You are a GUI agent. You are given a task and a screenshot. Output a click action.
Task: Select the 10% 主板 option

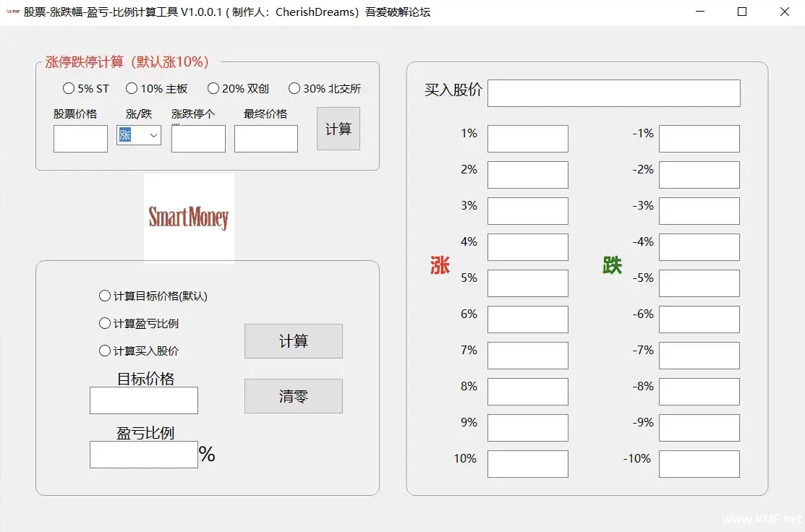[x=132, y=88]
